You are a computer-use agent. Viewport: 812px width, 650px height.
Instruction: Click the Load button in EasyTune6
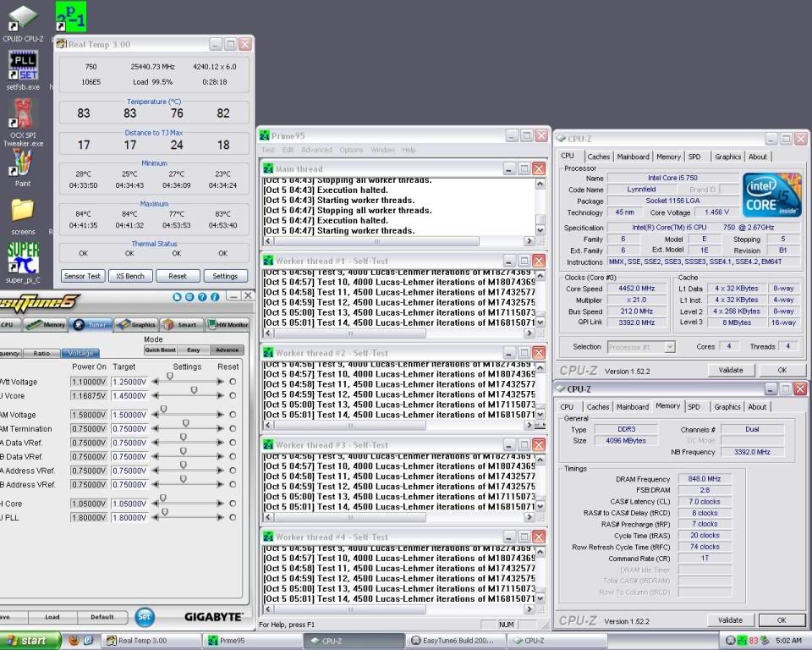[x=52, y=617]
